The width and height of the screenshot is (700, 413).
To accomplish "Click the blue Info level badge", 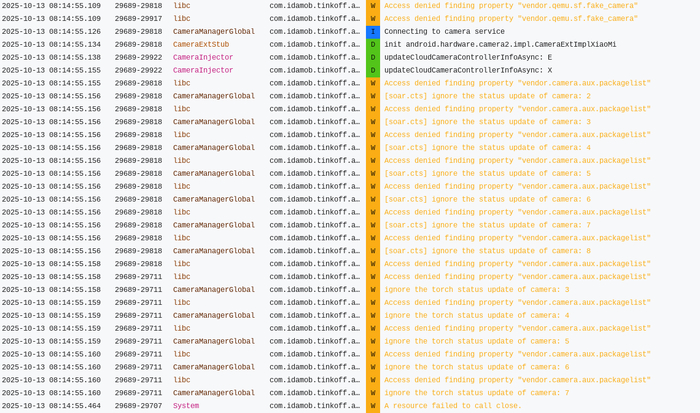I will click(x=372, y=31).
